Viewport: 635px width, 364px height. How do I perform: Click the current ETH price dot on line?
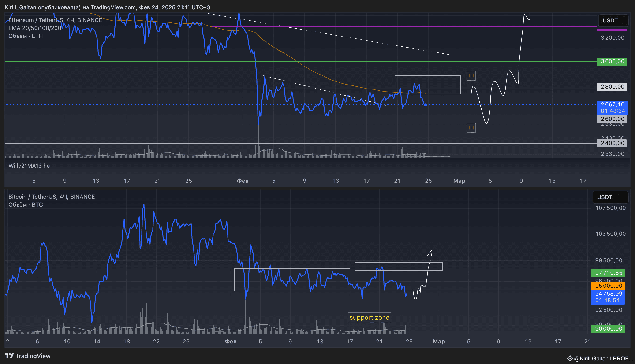point(426,105)
